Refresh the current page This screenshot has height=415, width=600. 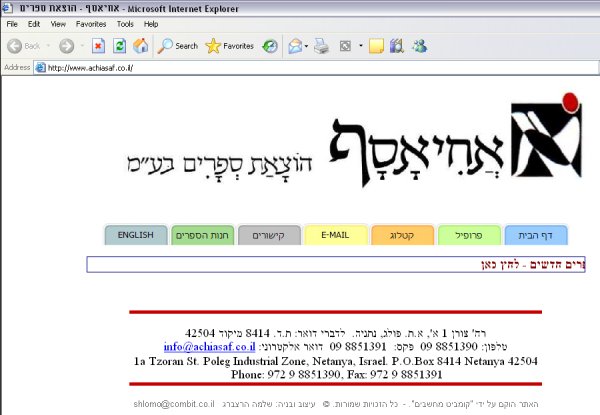point(119,46)
